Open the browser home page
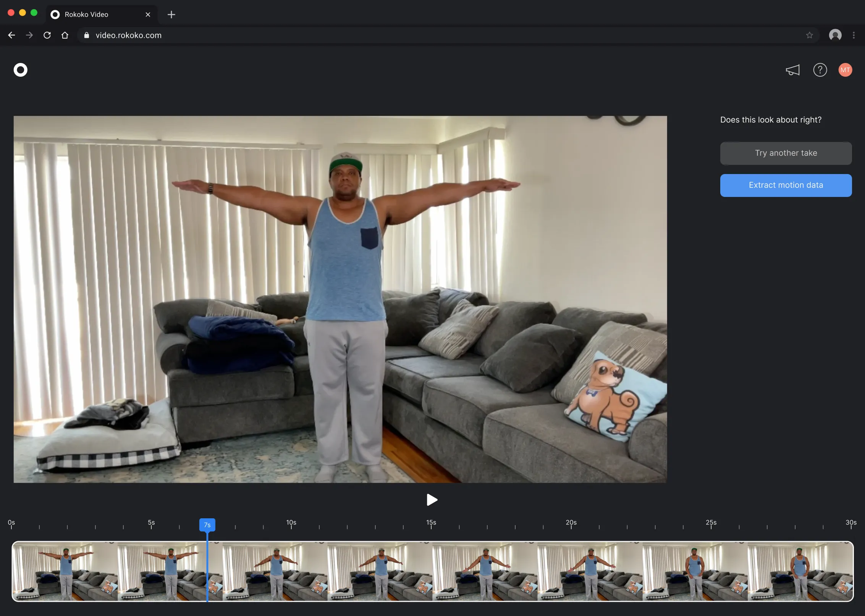Screen dimensions: 865x616 tap(65, 35)
